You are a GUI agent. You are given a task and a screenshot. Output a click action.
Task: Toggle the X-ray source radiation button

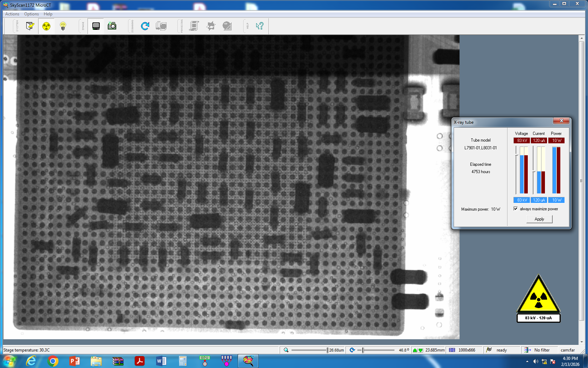click(x=46, y=26)
